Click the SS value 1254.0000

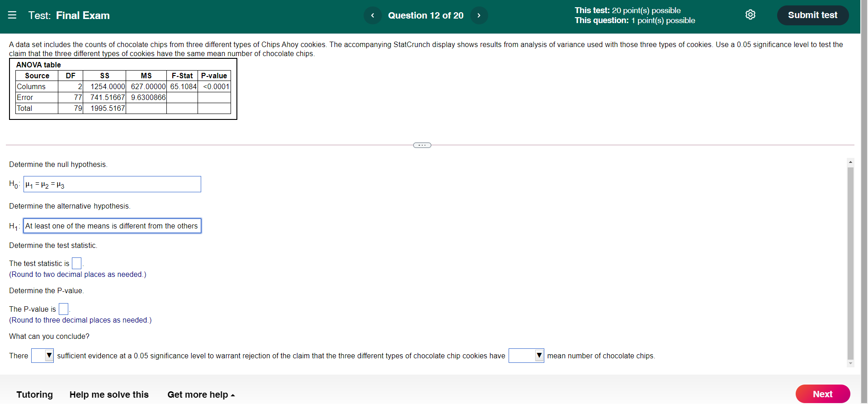click(x=107, y=86)
